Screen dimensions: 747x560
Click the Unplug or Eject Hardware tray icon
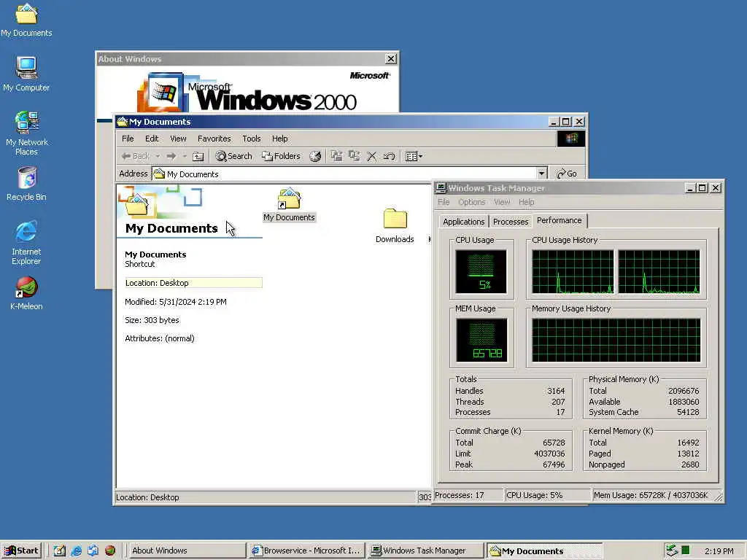click(x=672, y=551)
